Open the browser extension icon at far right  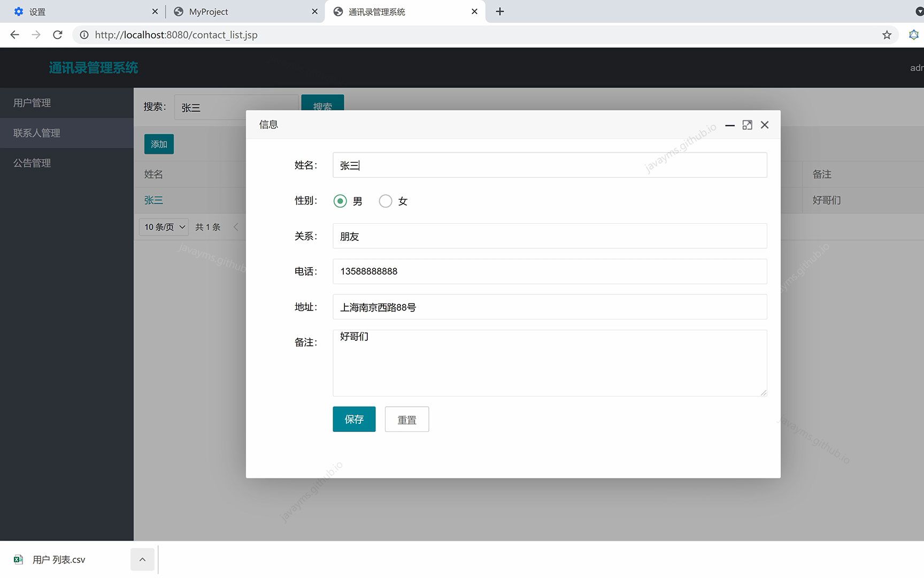click(914, 35)
